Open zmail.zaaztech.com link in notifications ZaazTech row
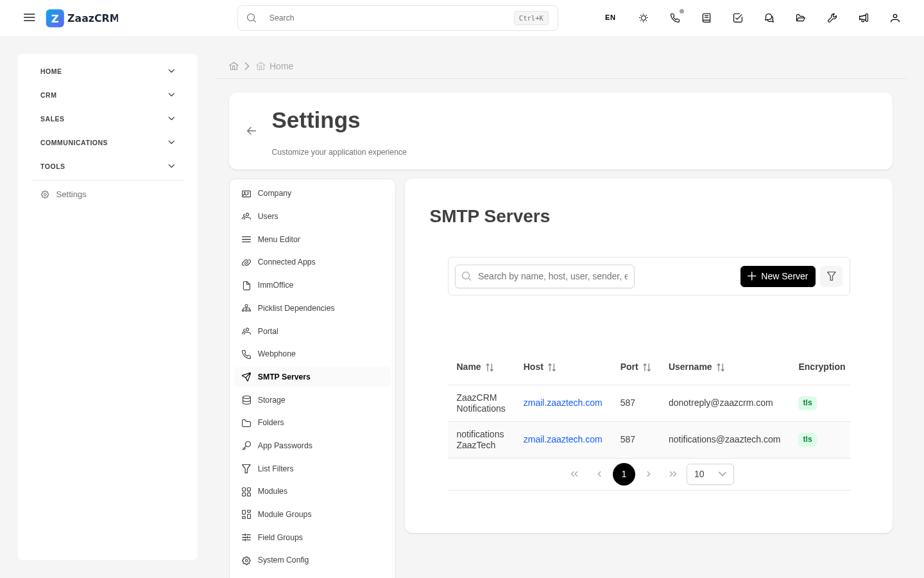This screenshot has width=924, height=578. coord(563,439)
